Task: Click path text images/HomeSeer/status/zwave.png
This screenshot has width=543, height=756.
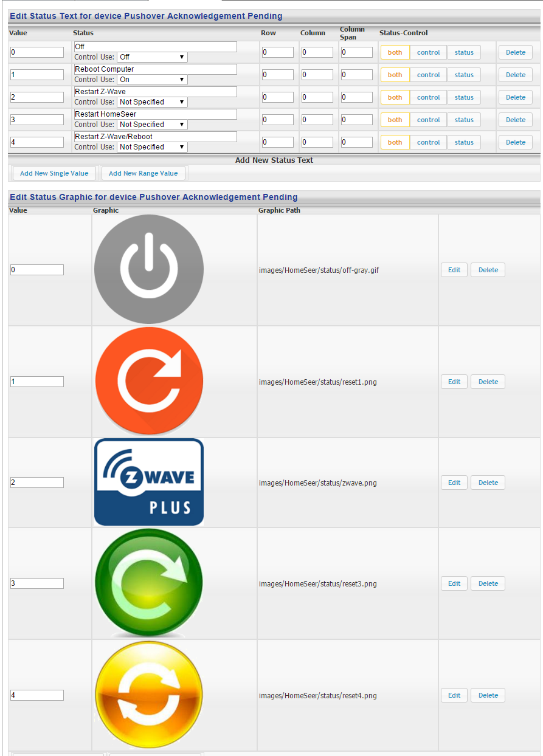Action: (x=318, y=483)
